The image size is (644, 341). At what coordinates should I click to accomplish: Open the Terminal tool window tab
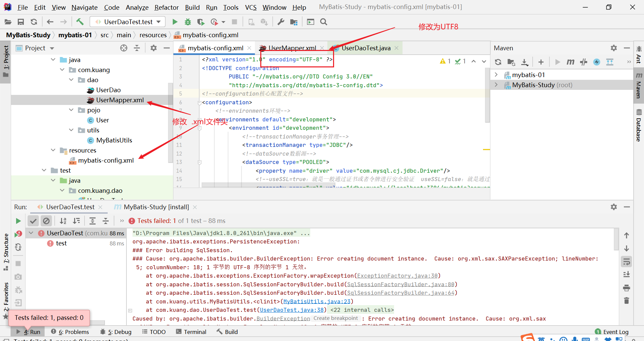[x=191, y=332]
